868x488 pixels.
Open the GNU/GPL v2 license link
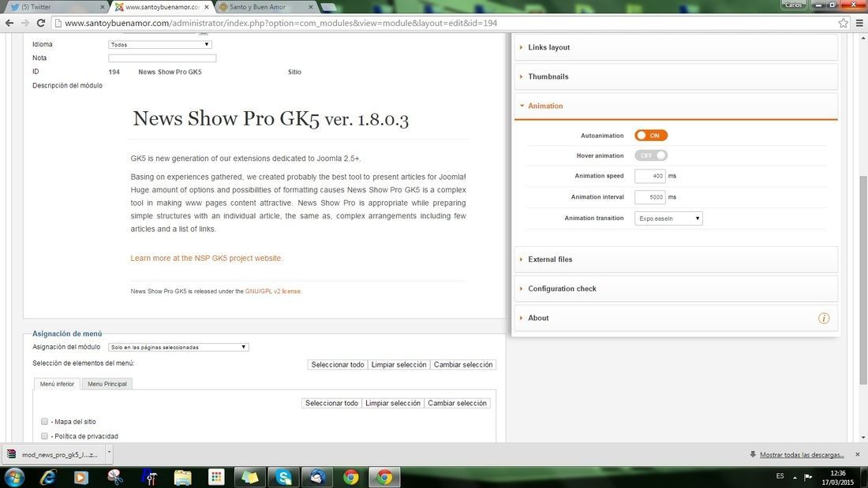274,291
